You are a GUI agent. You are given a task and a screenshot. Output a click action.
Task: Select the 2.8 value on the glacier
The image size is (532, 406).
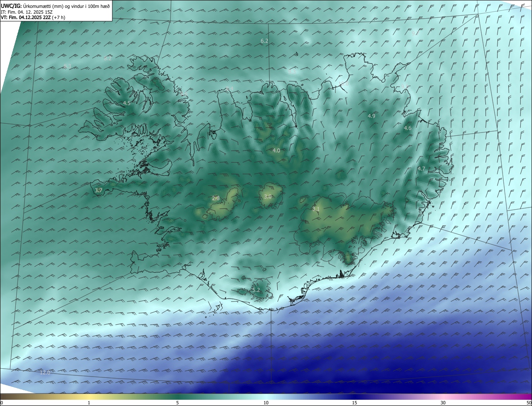coord(216,198)
